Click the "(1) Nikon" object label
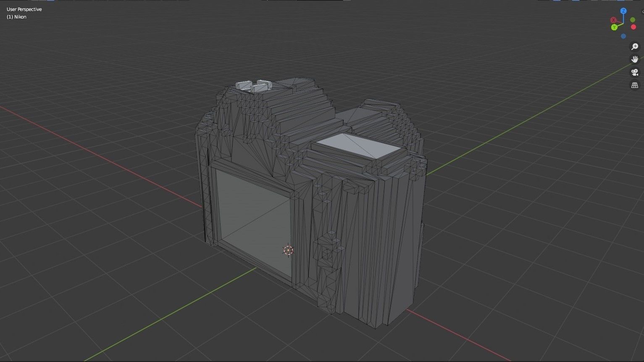 16,17
